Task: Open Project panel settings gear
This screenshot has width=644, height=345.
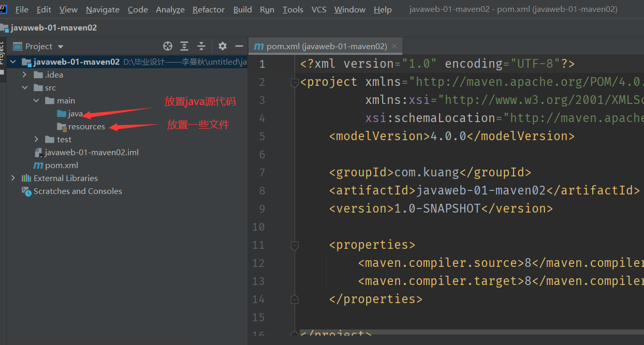Action: pos(223,46)
